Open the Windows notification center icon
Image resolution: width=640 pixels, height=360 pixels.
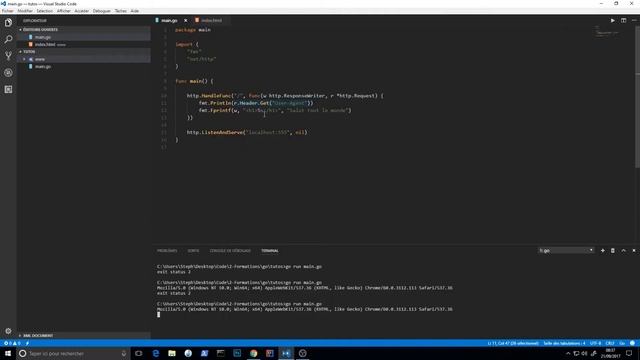[629, 353]
